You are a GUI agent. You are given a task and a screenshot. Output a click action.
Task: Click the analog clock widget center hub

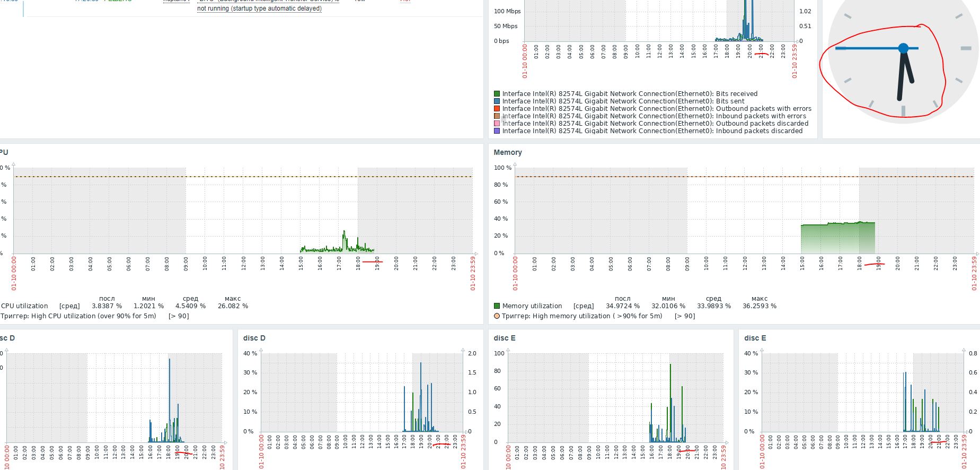903,48
